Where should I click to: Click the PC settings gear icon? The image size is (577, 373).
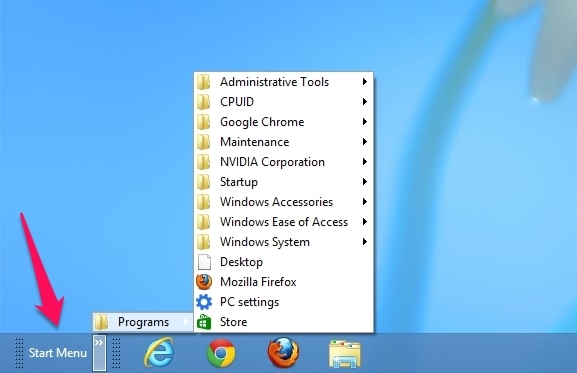[204, 302]
